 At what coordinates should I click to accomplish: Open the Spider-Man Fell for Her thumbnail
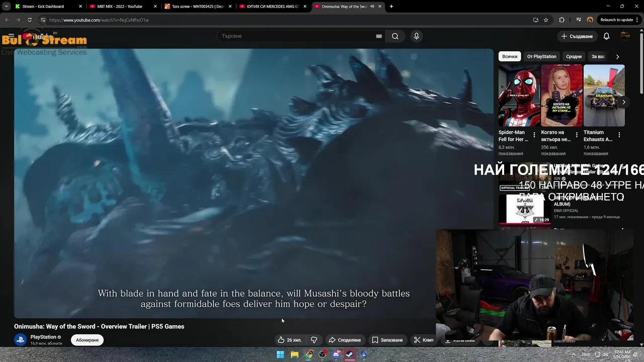(519, 96)
